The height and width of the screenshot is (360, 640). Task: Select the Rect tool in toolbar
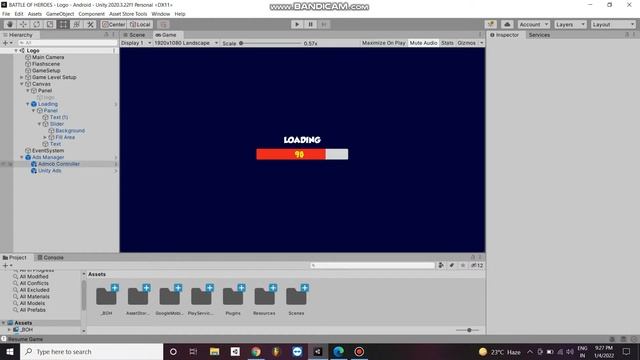(x=63, y=24)
